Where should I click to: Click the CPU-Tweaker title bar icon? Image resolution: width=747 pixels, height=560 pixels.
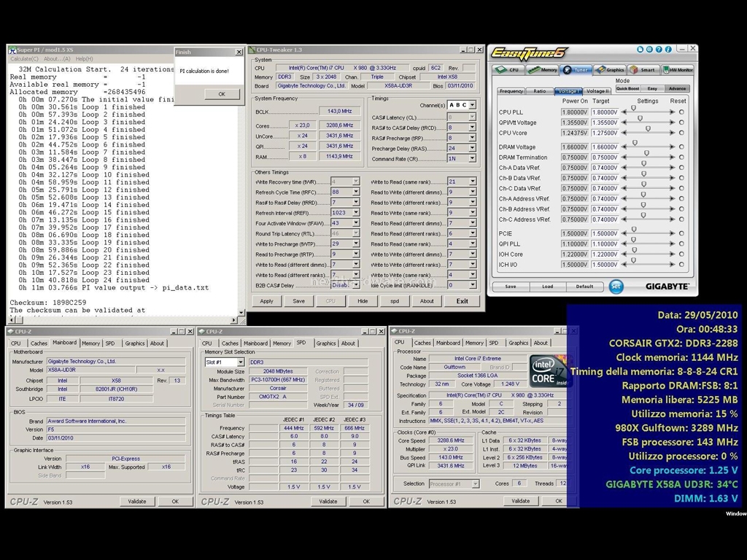point(252,50)
